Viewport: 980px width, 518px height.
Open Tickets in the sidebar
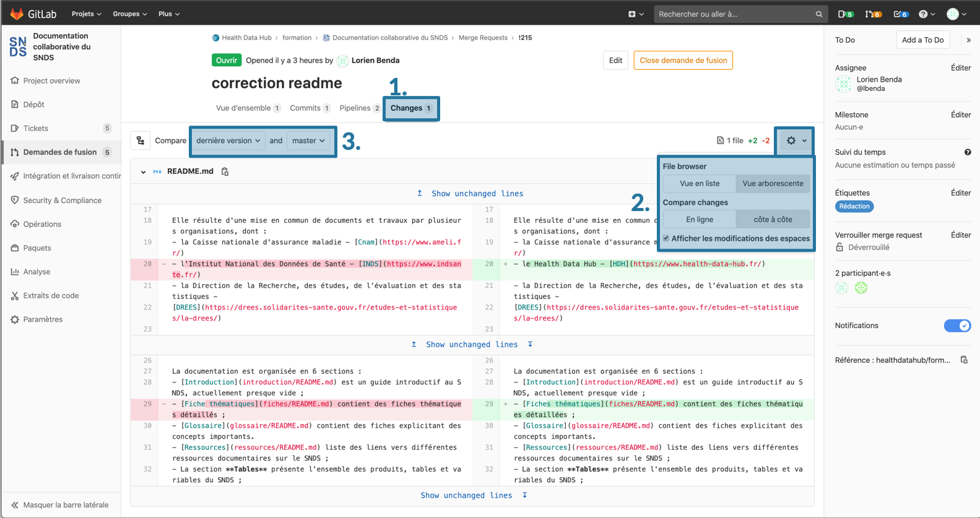click(x=61, y=128)
